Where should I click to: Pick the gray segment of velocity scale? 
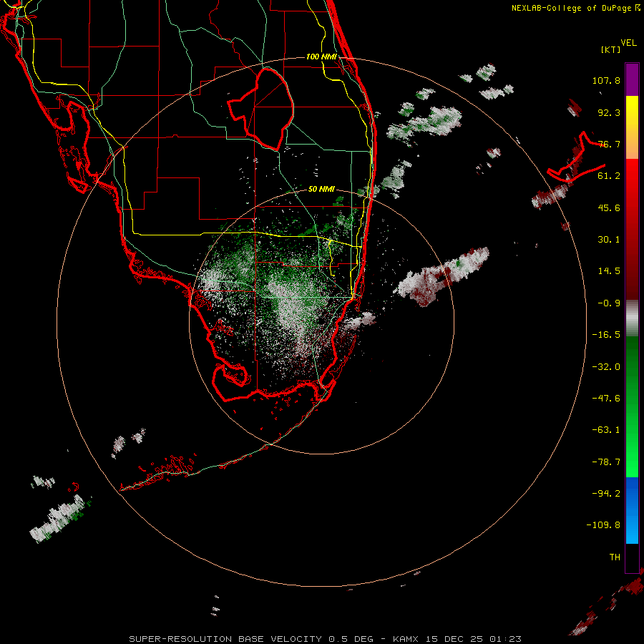click(632, 318)
